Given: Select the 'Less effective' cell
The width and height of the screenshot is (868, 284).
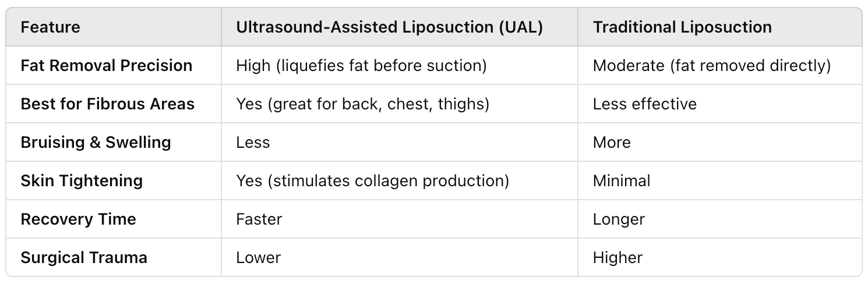Looking at the screenshot, I should pos(645,104).
